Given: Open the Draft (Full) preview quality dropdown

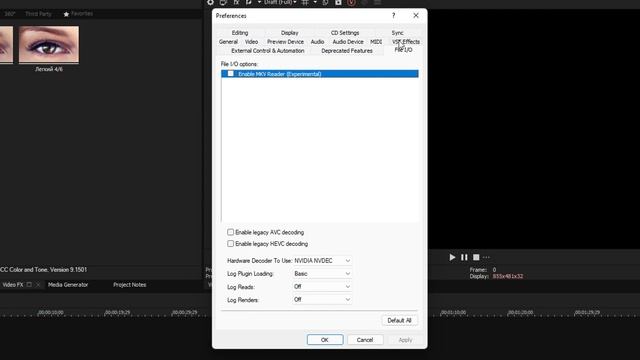Looking at the screenshot, I should pos(280,2).
